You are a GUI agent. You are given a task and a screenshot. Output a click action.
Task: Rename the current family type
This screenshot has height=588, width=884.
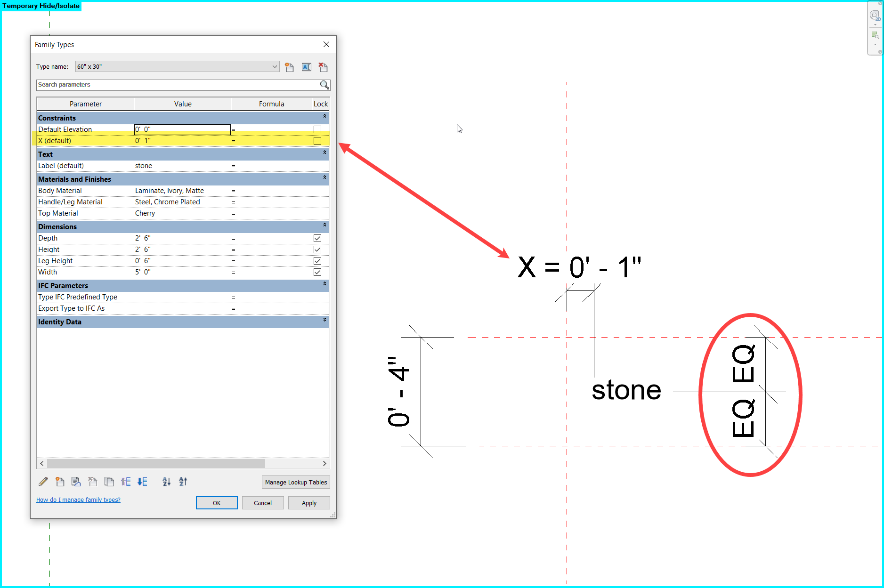[x=306, y=67]
